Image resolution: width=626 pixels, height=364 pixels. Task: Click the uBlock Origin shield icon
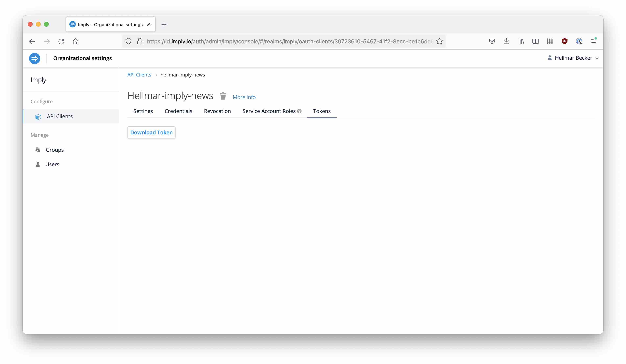[565, 41]
